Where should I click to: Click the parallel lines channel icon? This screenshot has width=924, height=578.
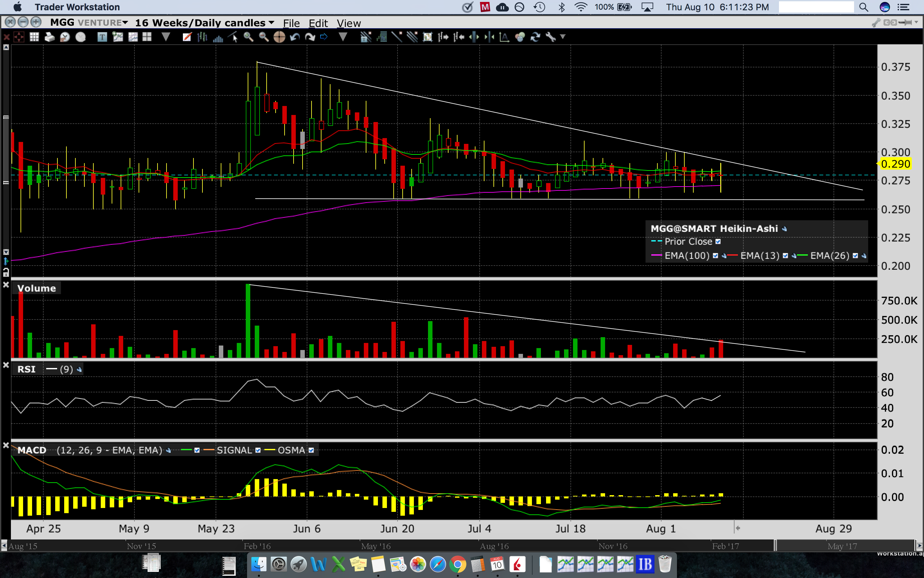click(x=412, y=37)
